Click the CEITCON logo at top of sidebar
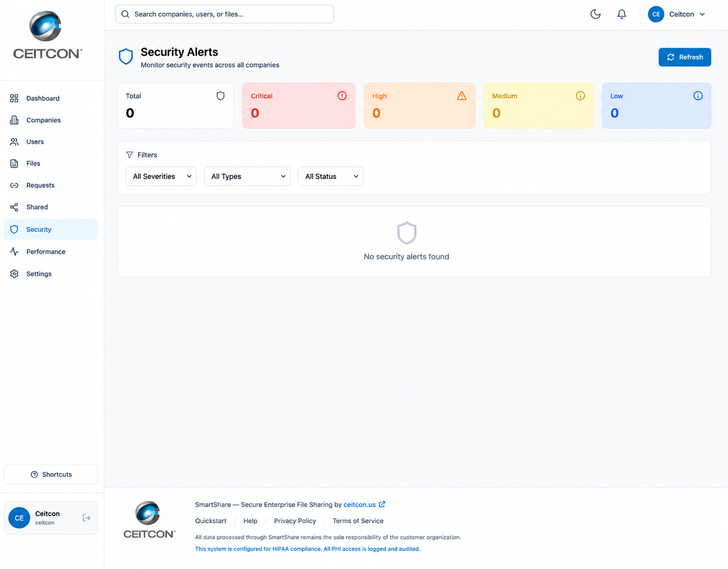The height and width of the screenshot is (569, 728). [x=47, y=35]
